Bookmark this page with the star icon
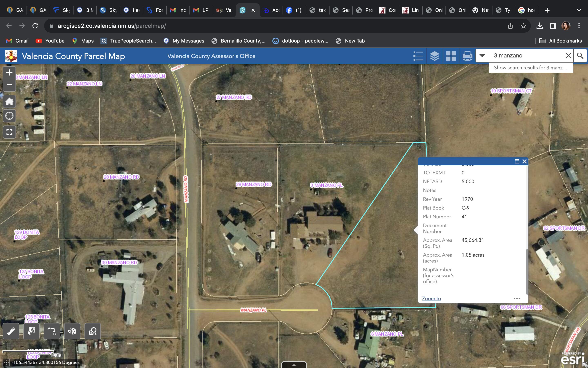The width and height of the screenshot is (588, 368). coord(523,26)
